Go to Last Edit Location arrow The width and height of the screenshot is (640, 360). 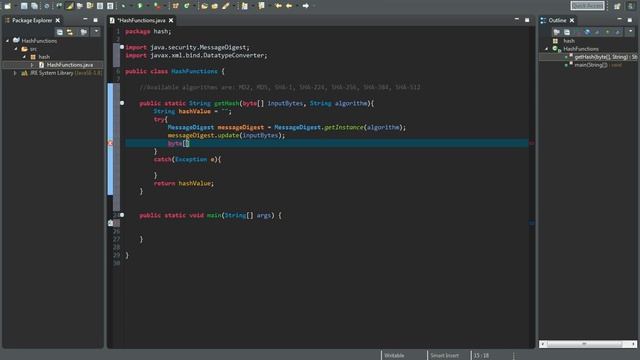click(278, 6)
